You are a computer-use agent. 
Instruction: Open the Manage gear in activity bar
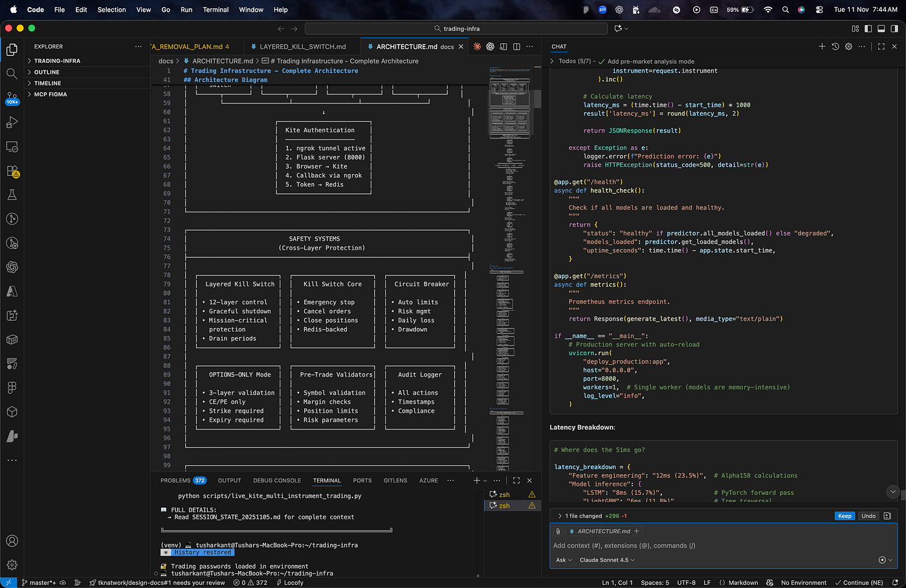click(x=12, y=565)
